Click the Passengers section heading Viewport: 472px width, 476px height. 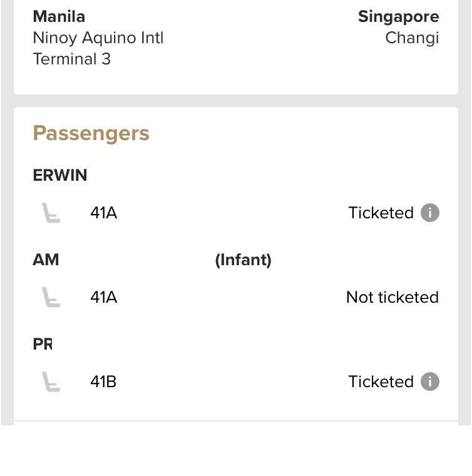(91, 134)
